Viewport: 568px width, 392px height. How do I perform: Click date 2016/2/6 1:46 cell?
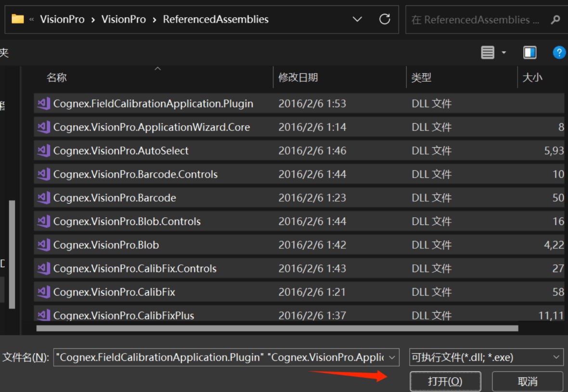click(312, 151)
